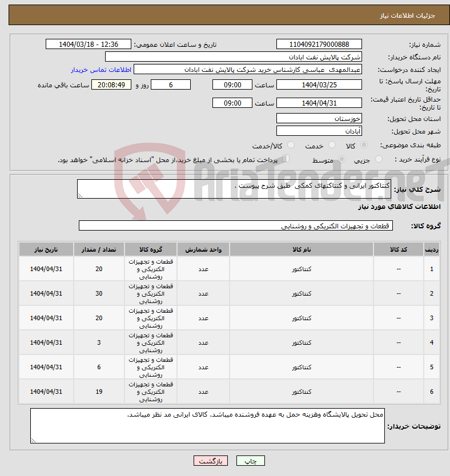Image resolution: width=450 pixels, height=476 pixels.
Task: Toggle the اسناد خزانه اسلامی payment checkbox
Action: 286,159
